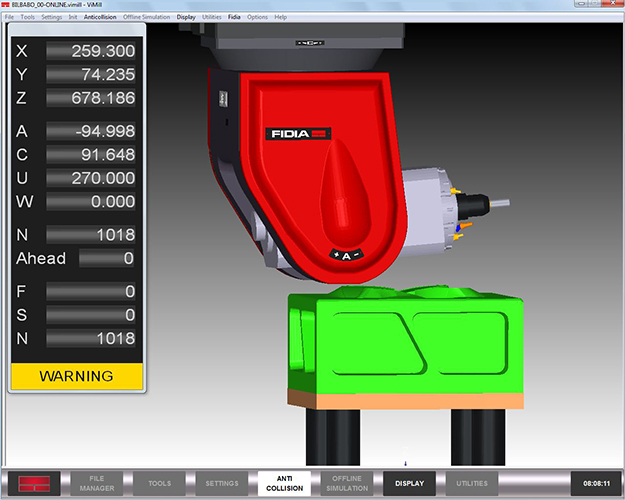Open the Display menu

pyautogui.click(x=186, y=17)
